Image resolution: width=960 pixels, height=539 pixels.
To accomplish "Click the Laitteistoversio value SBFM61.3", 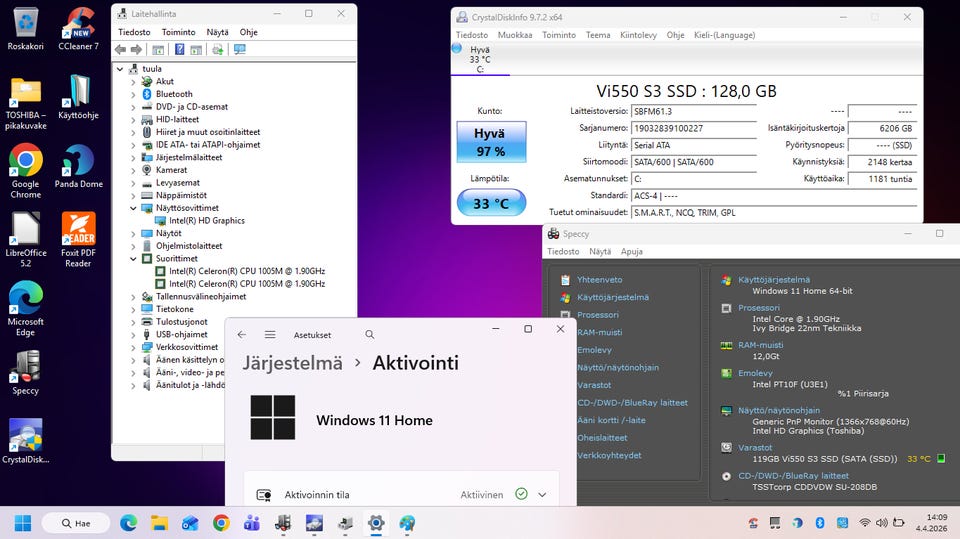I will point(694,111).
